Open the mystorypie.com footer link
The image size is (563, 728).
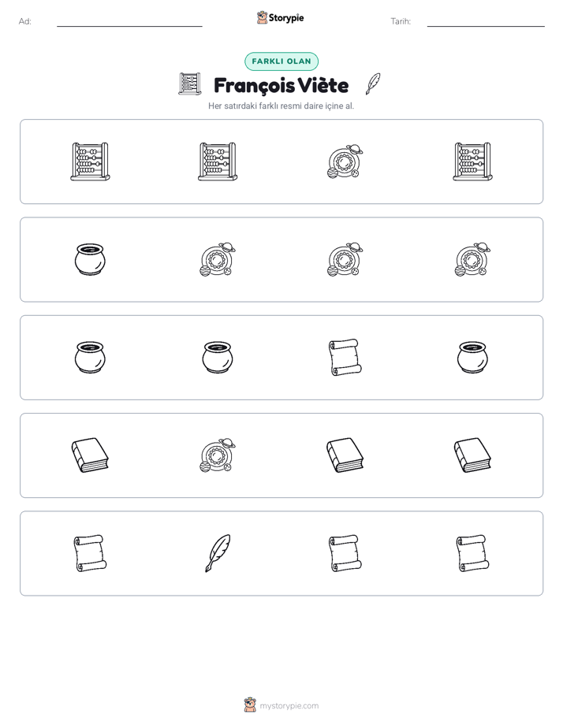click(281, 706)
